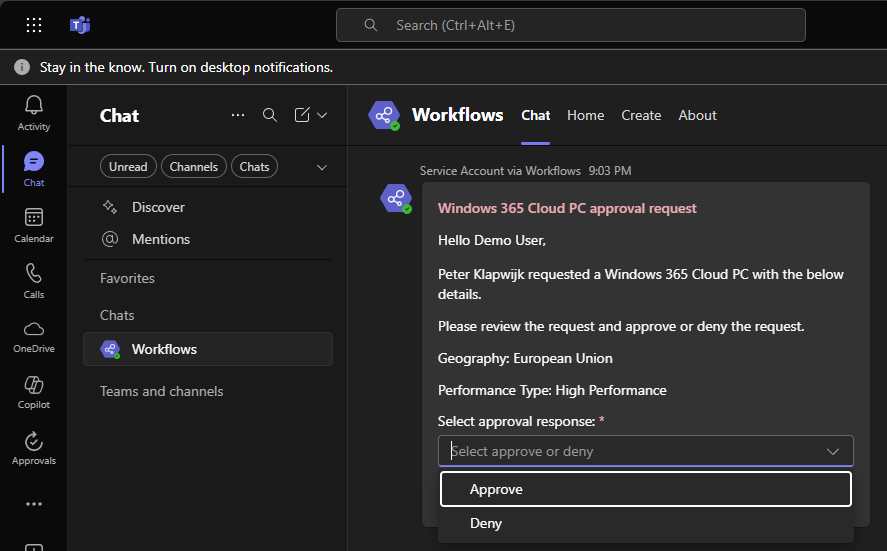The height and width of the screenshot is (551, 887).
Task: Open Workflows chat conversation
Action: [208, 349]
